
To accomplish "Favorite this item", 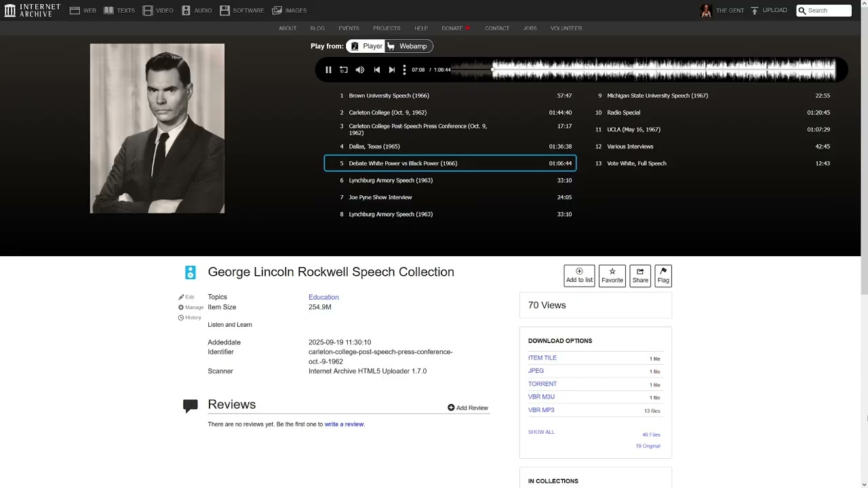I will click(x=612, y=276).
